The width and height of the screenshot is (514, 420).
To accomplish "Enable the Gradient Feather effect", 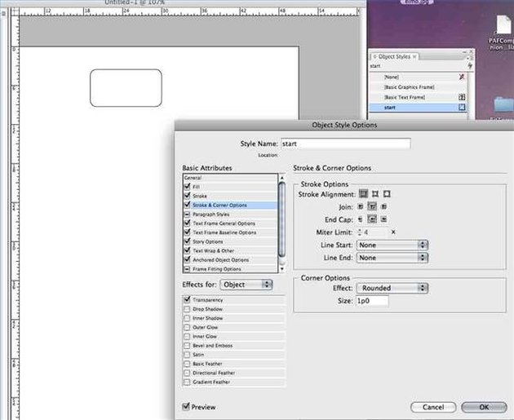I will [187, 382].
